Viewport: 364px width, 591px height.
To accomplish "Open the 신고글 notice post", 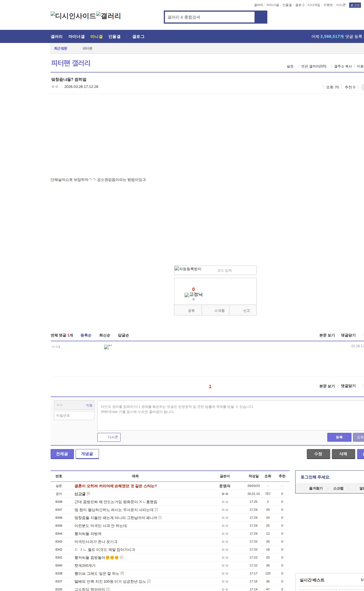I will coord(80,494).
